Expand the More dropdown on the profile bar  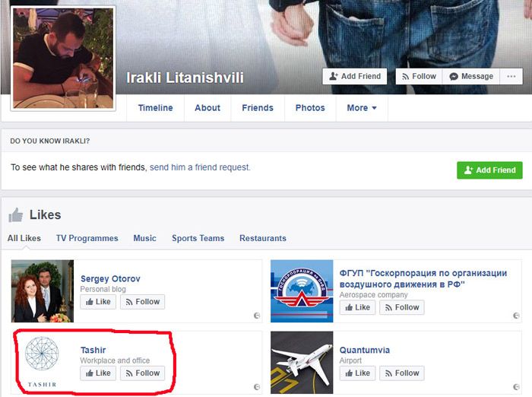tap(362, 108)
